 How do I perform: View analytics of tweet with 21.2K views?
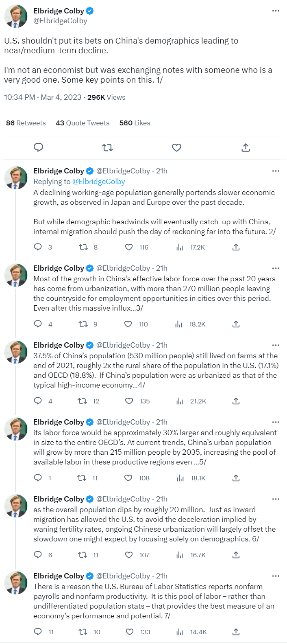(x=180, y=401)
